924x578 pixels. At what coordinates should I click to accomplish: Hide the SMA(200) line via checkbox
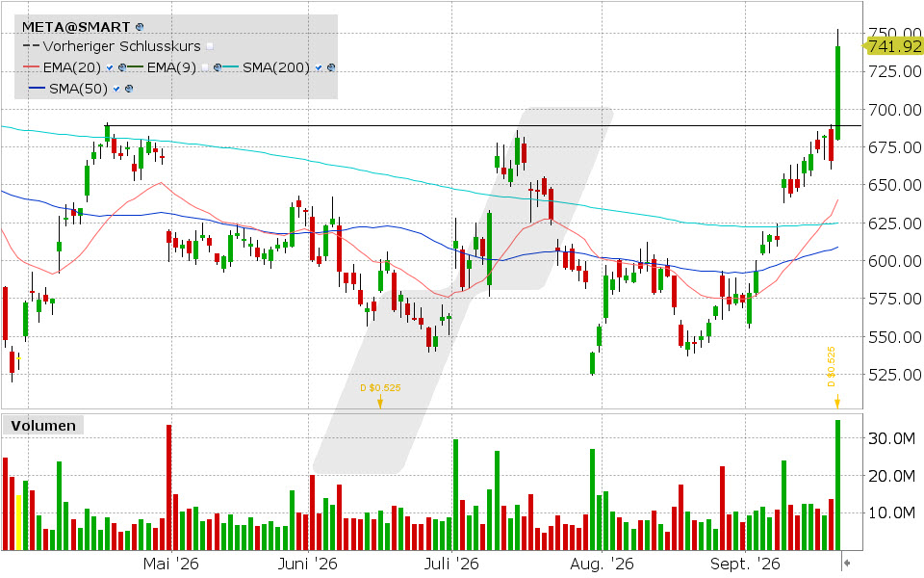tap(319, 67)
